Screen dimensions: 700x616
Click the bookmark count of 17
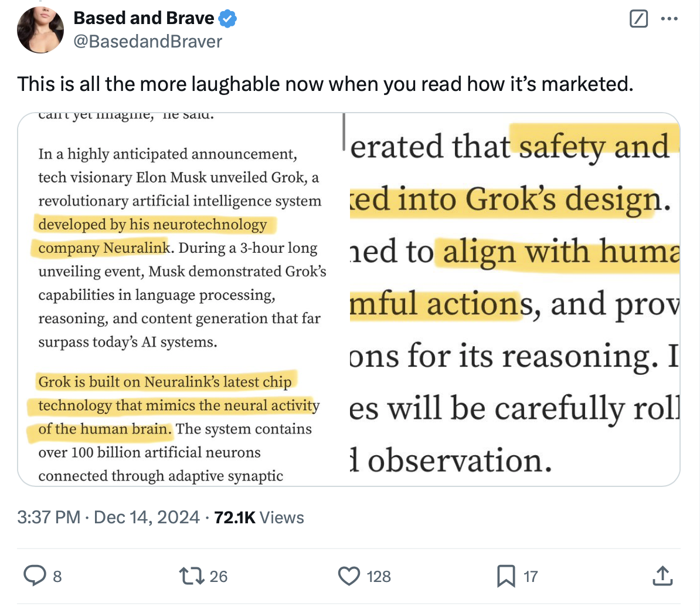[x=531, y=577]
